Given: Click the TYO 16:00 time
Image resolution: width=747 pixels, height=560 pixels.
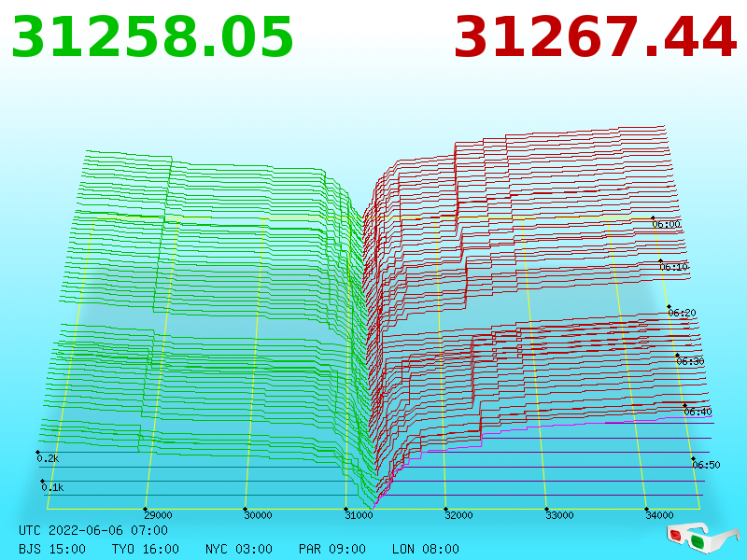Looking at the screenshot, I should (146, 549).
